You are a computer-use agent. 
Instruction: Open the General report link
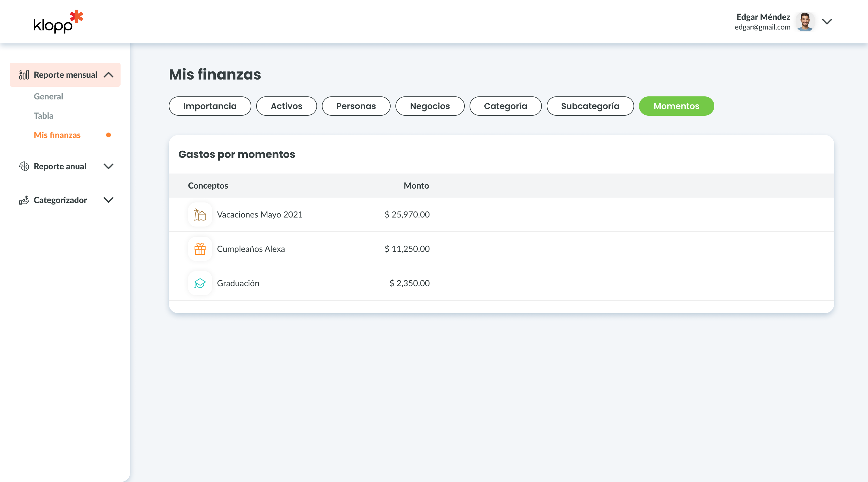tap(48, 96)
